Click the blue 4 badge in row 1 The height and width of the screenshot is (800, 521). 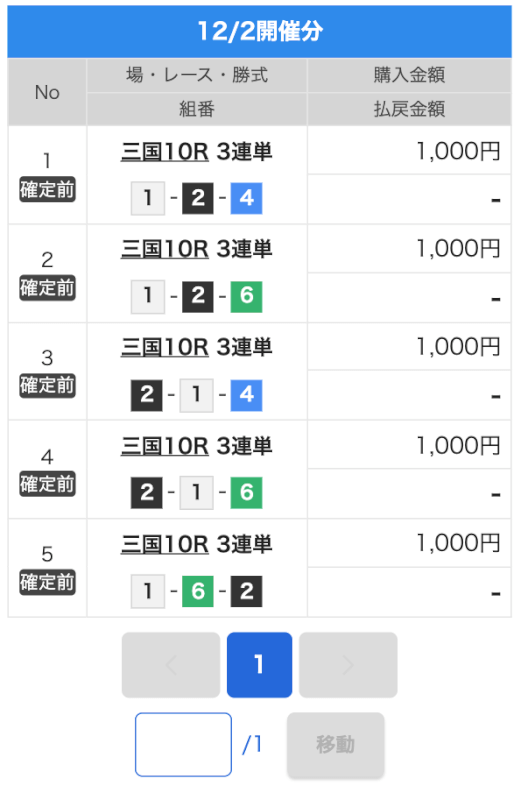(x=246, y=198)
